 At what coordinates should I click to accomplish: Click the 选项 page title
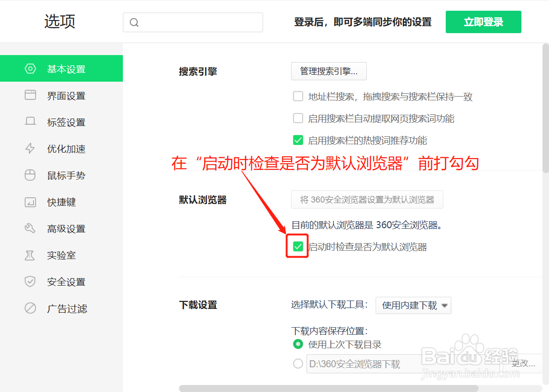(x=60, y=21)
